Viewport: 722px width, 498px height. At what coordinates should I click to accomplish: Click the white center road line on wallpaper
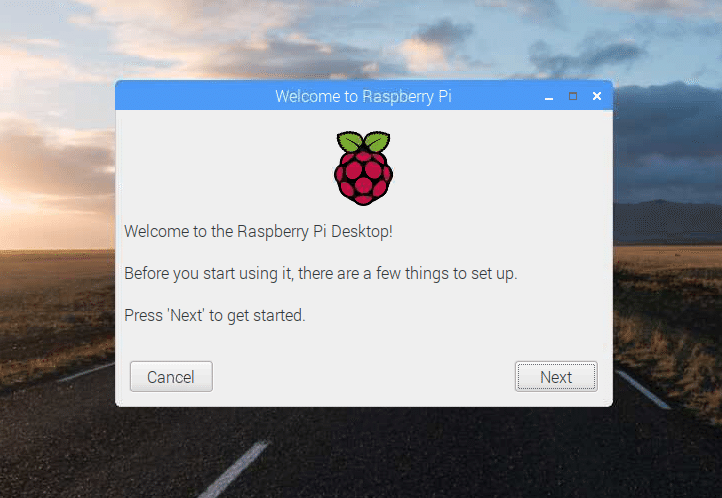pyautogui.click(x=236, y=470)
